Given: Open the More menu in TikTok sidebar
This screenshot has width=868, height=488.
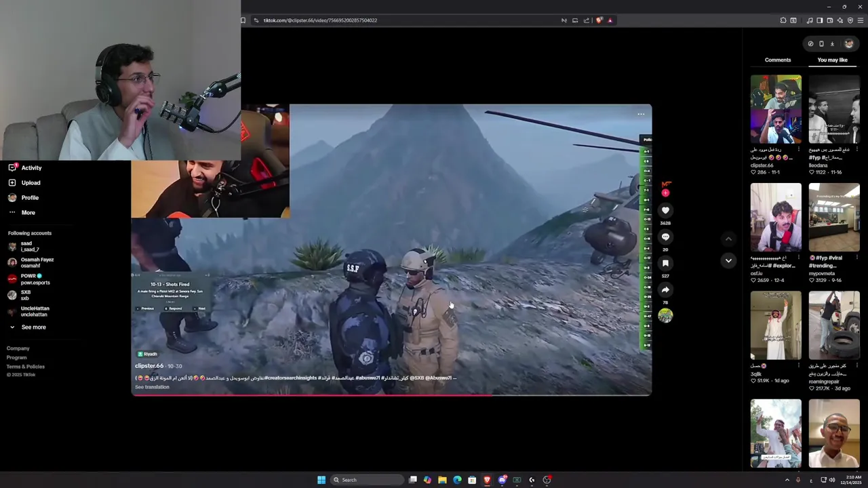Looking at the screenshot, I should point(21,212).
